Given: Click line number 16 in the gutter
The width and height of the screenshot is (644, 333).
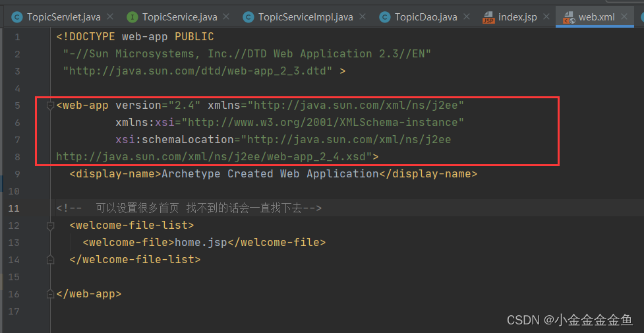Looking at the screenshot, I should (14, 294).
